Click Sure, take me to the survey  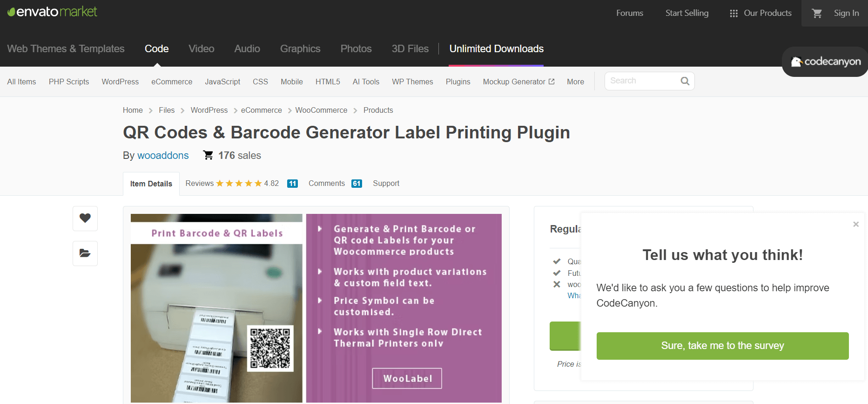tap(722, 346)
